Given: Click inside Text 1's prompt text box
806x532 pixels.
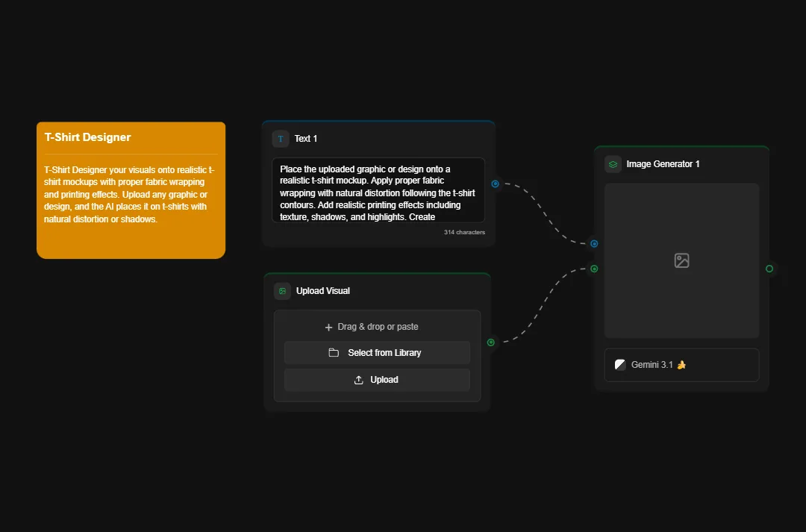Looking at the screenshot, I should tap(378, 191).
